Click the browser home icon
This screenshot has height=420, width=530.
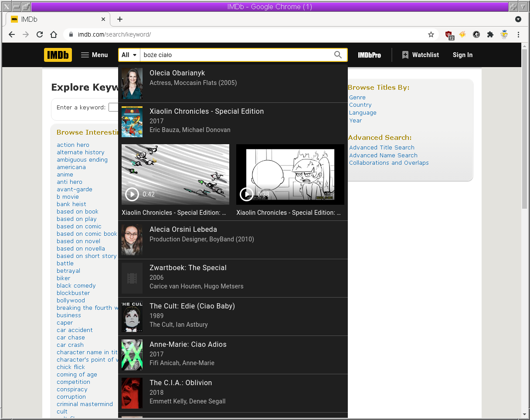pyautogui.click(x=54, y=34)
